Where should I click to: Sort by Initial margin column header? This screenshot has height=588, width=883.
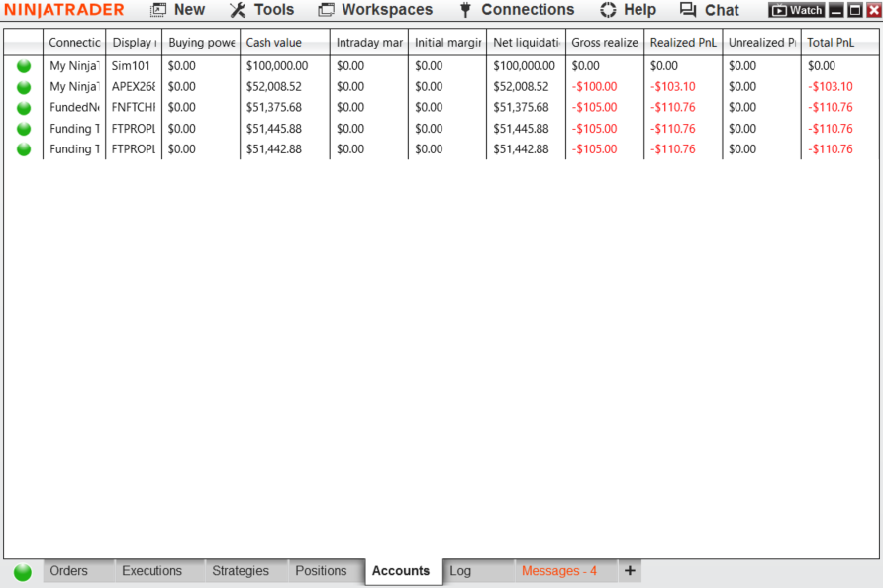(447, 43)
